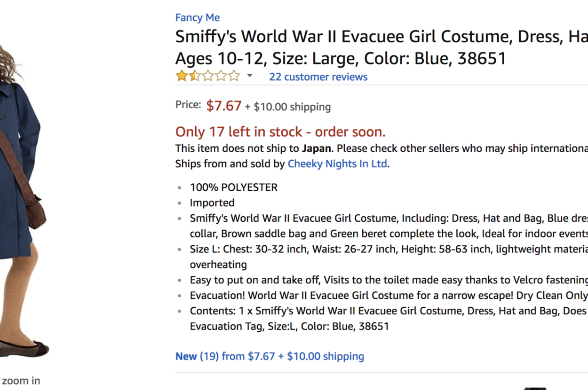Click the star rating icons
Image resolution: width=588 pixels, height=390 pixels.
pos(207,76)
